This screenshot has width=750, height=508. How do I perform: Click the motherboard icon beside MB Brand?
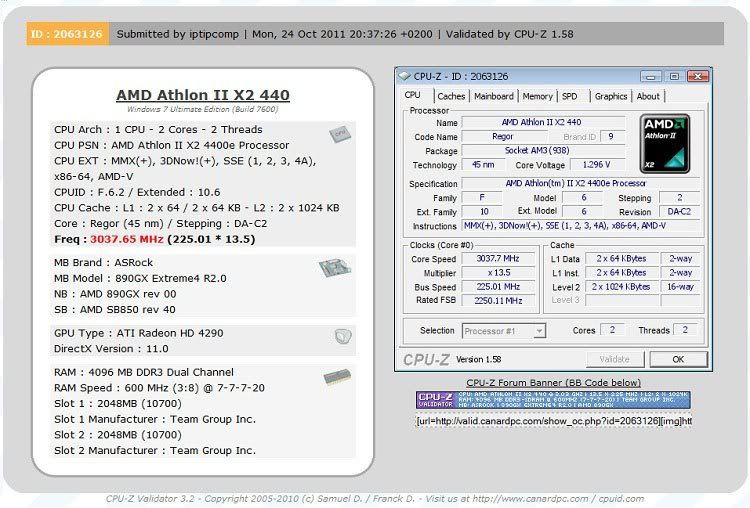click(335, 268)
